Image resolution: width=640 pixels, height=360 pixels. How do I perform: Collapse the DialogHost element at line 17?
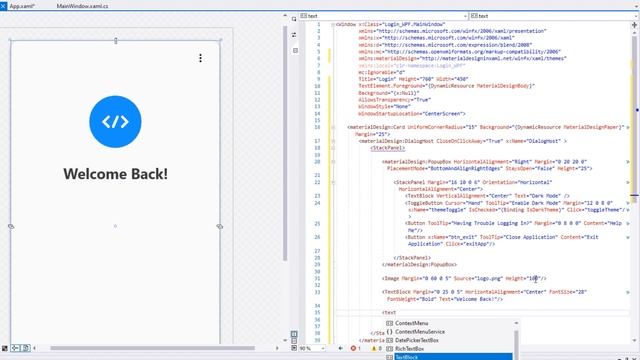[x=333, y=141]
